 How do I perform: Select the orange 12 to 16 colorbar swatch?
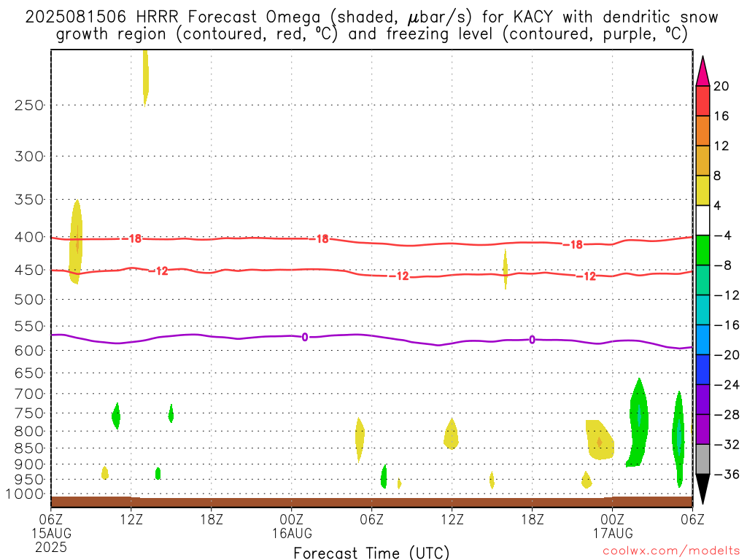(703, 131)
